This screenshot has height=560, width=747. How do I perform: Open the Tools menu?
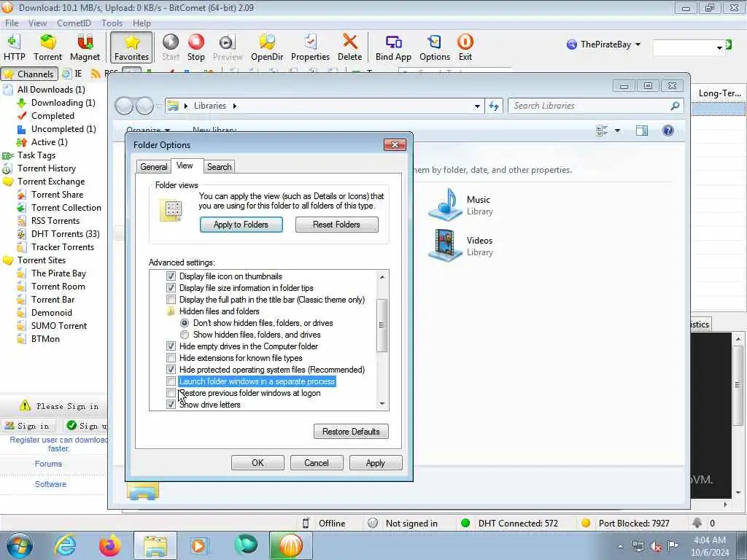(x=112, y=23)
